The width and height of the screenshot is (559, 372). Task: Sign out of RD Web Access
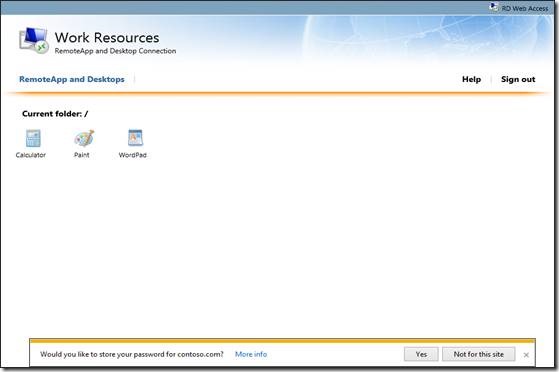tap(518, 79)
